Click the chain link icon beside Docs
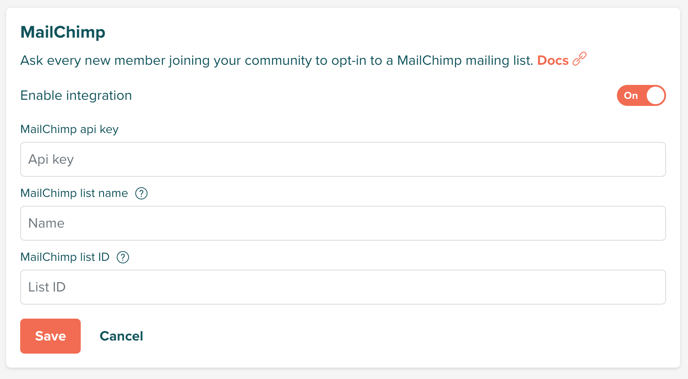Screen dimensions: 688x379 click(x=580, y=59)
